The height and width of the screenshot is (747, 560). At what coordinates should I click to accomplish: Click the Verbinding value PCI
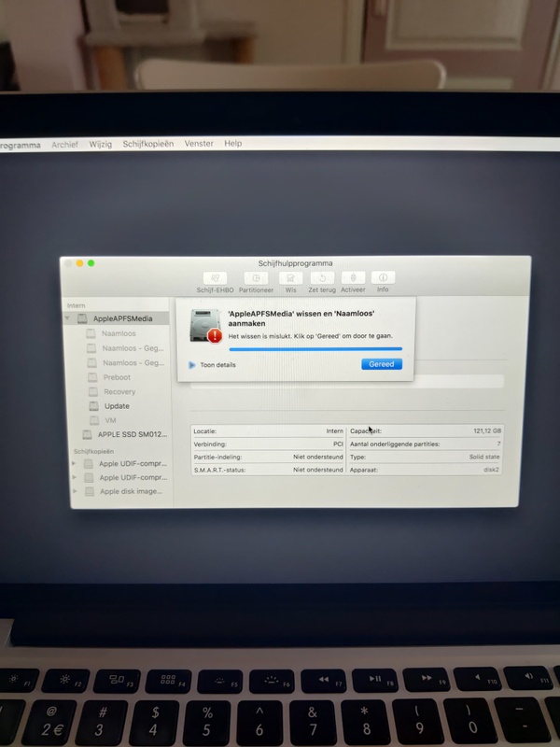click(338, 444)
